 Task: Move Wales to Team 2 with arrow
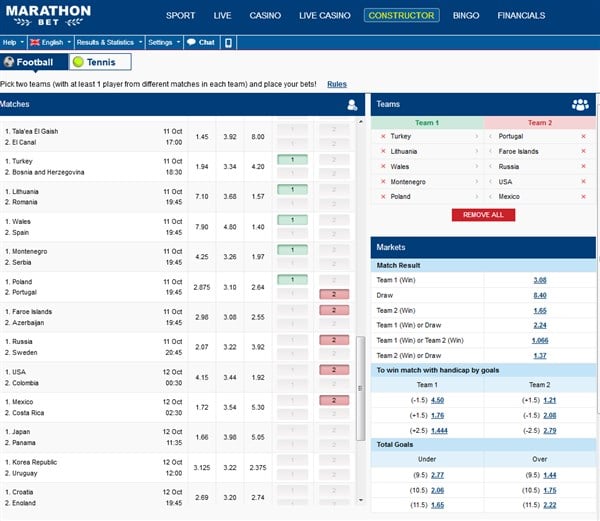point(477,166)
